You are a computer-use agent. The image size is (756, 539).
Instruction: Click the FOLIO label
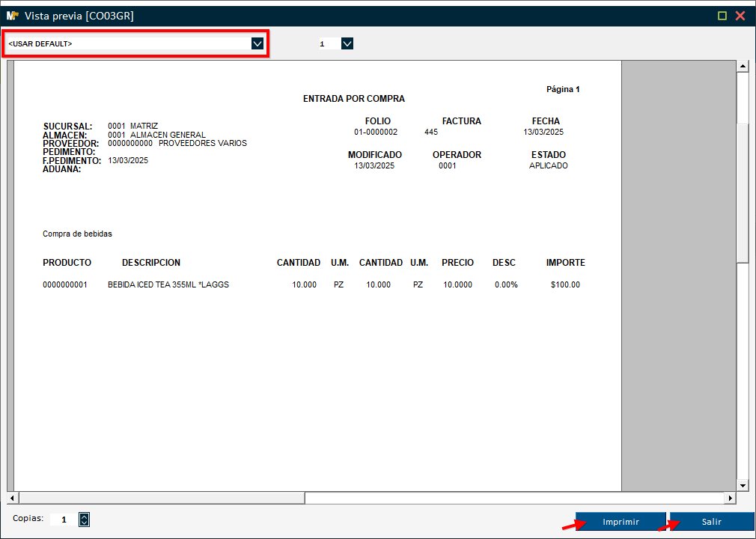377,121
